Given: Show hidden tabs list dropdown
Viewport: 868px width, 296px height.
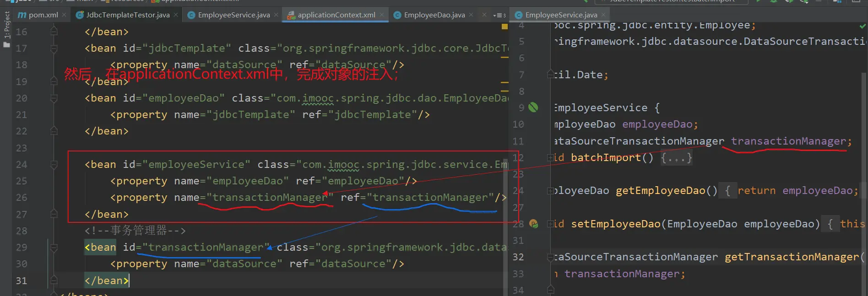Looking at the screenshot, I should [499, 15].
